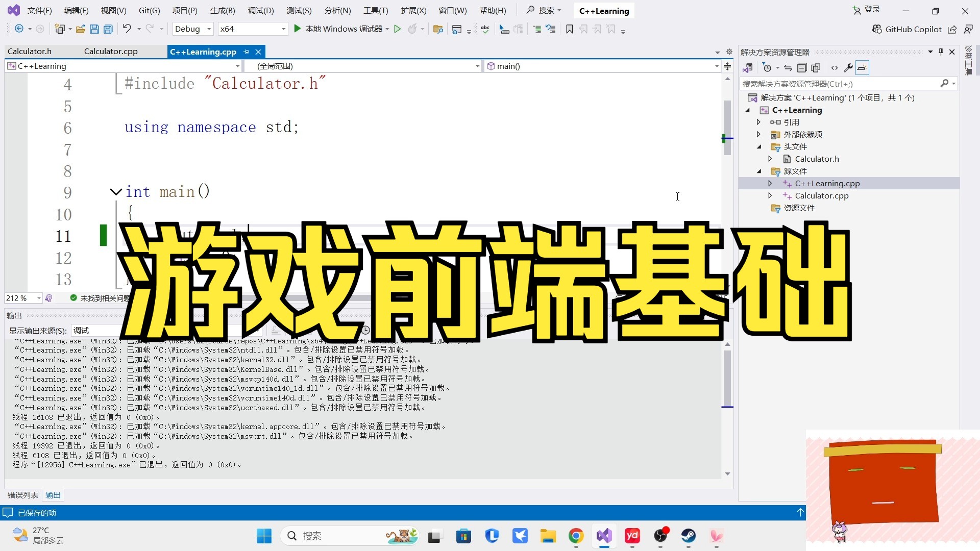Click the code editor vertical scrollbar thumb

(x=727, y=128)
